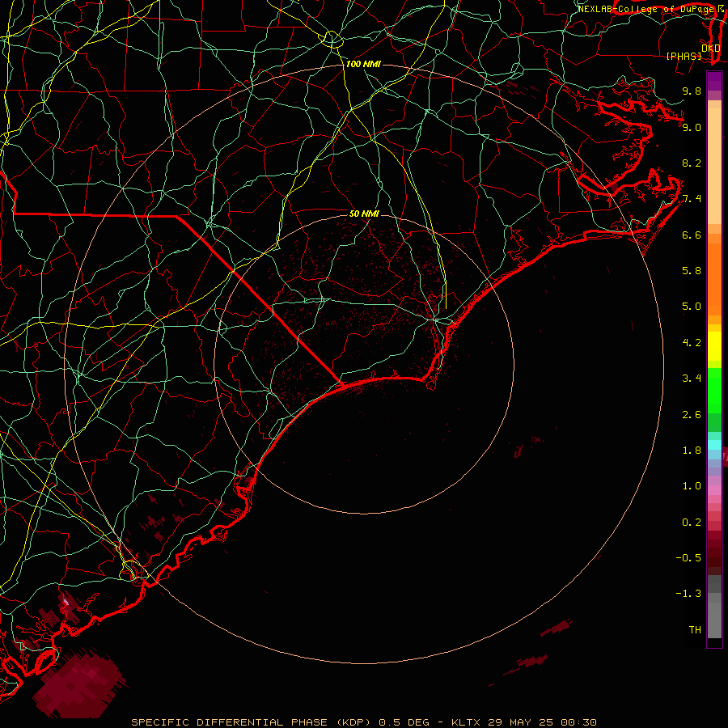This screenshot has width=728, height=728.
Task: Select the yellow segment of the color bar
Action: 714,346
